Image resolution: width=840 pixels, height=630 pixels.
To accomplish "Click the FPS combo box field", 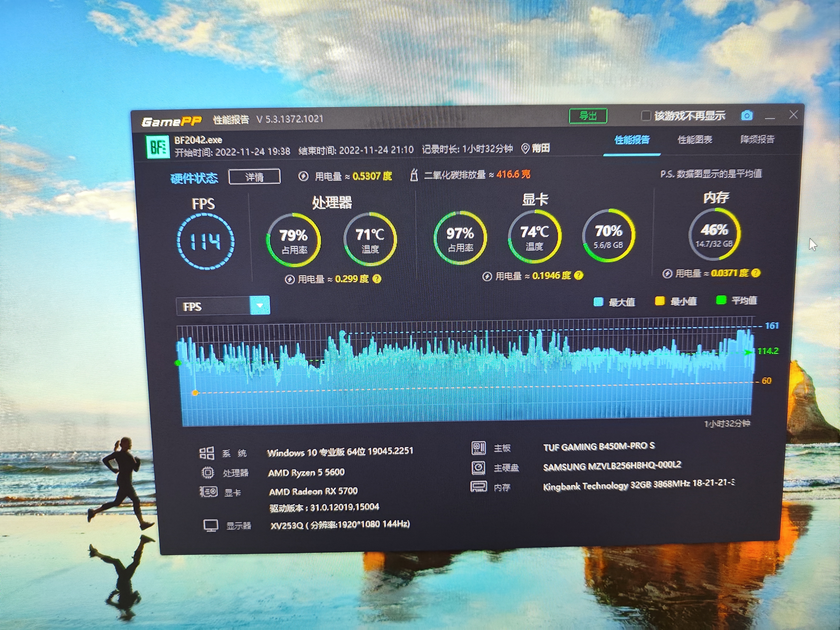I will [x=223, y=306].
